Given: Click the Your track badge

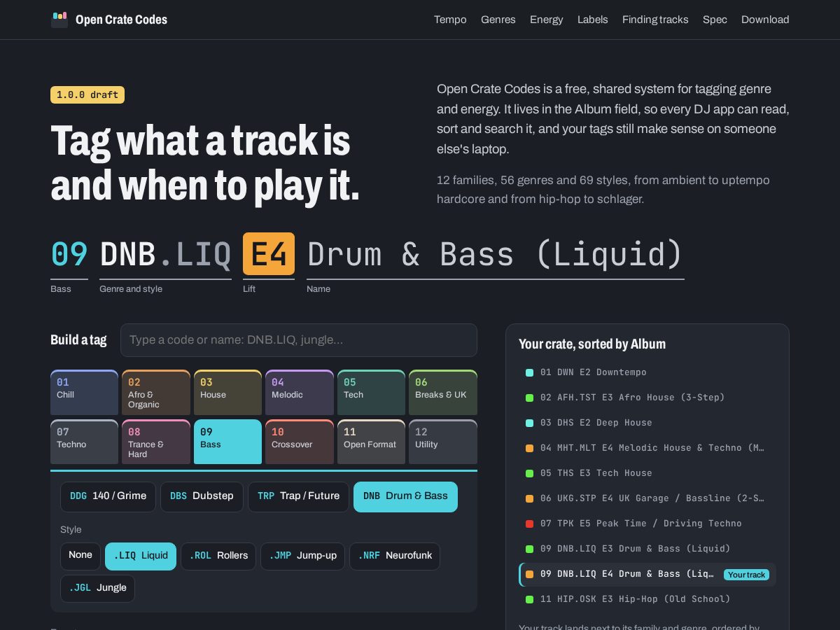Looking at the screenshot, I should click(x=746, y=575).
